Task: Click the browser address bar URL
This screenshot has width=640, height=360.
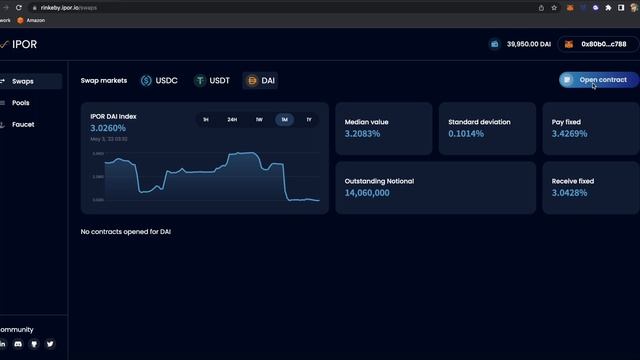Action: pos(69,8)
